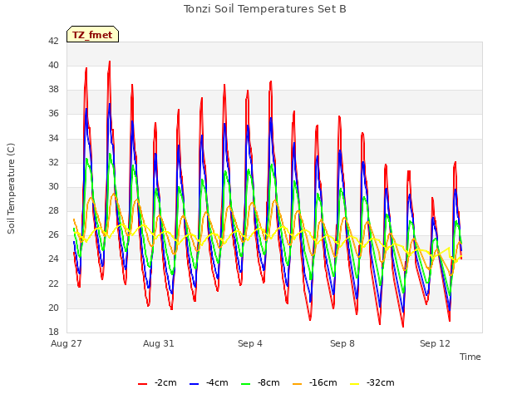Click the 38 y-axis tick label

[x=53, y=90]
